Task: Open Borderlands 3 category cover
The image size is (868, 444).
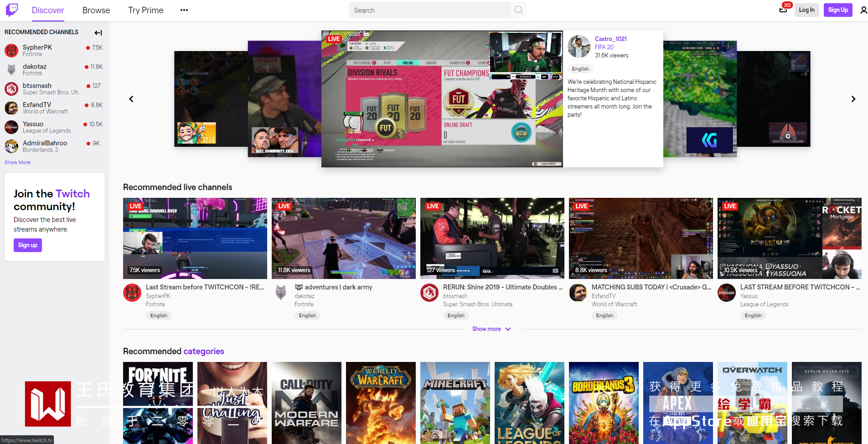Action: [x=604, y=403]
